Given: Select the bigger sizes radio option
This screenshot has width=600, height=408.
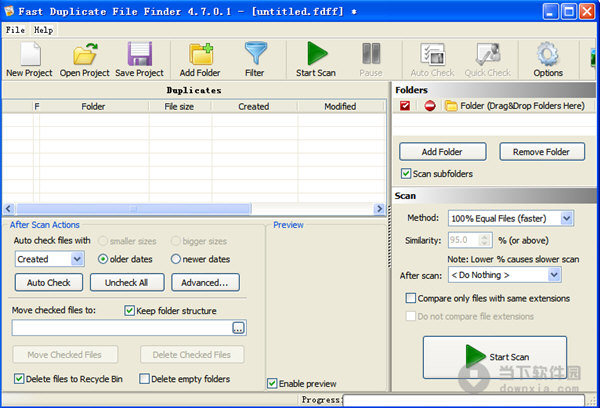Looking at the screenshot, I should [176, 241].
